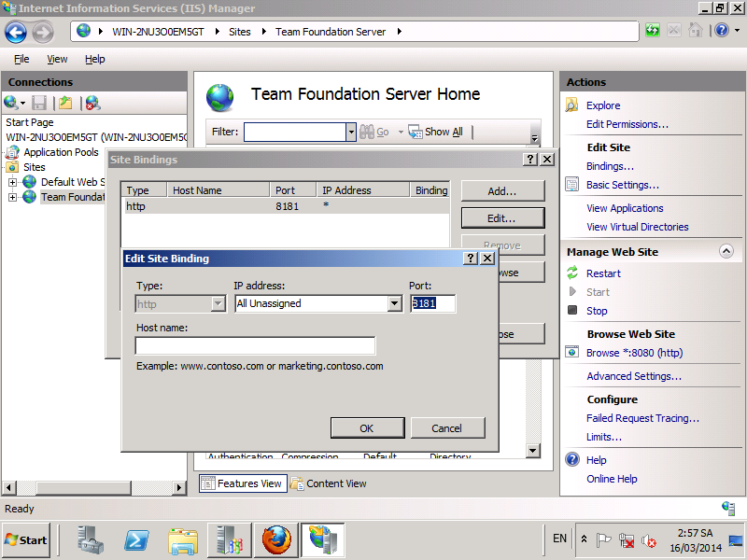
Task: Click the Basic Settings page icon
Action: pyautogui.click(x=571, y=184)
